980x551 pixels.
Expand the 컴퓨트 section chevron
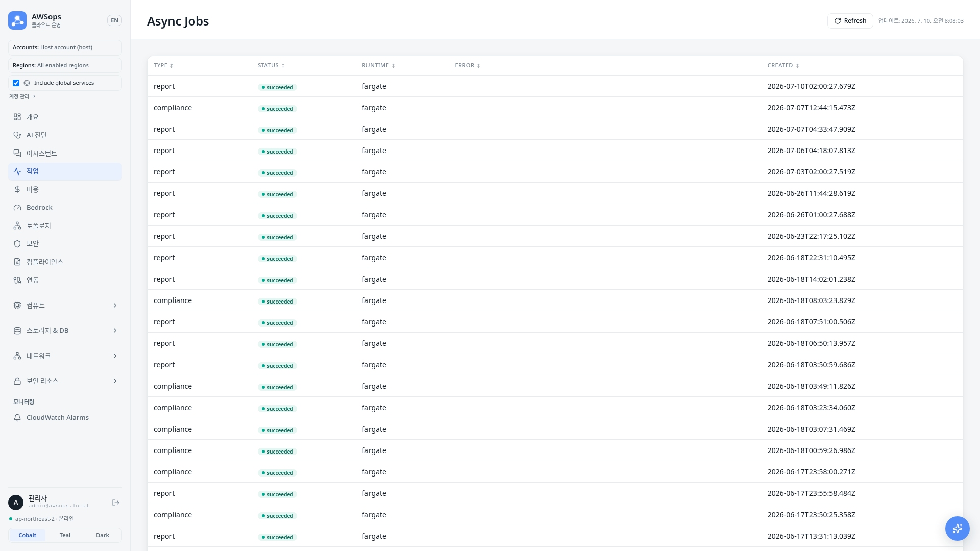(x=115, y=305)
